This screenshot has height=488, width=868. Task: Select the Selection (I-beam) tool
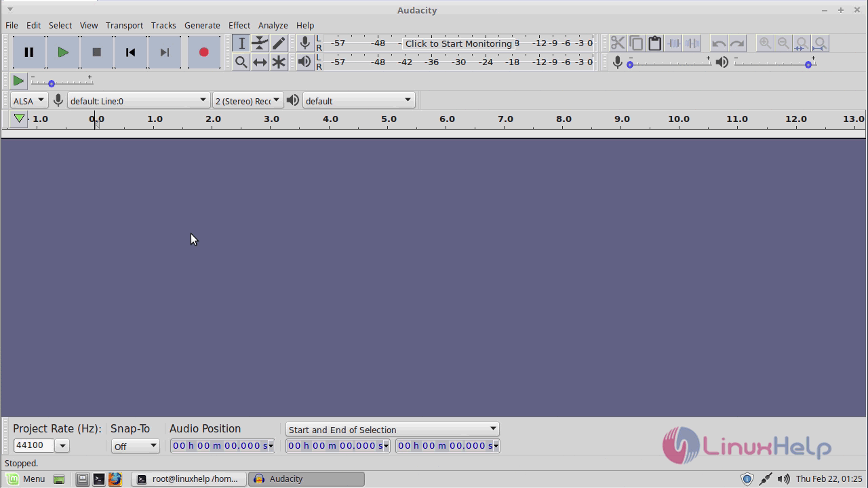tap(241, 43)
